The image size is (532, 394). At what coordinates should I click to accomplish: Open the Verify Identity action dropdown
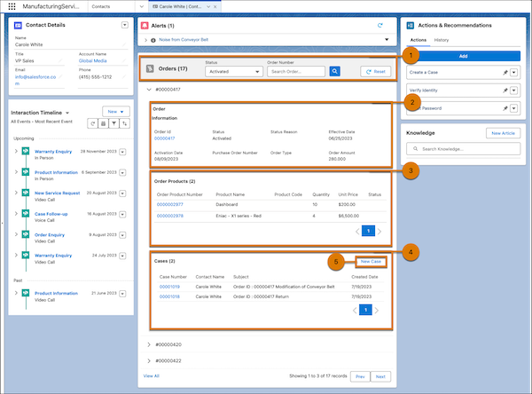[x=513, y=91]
